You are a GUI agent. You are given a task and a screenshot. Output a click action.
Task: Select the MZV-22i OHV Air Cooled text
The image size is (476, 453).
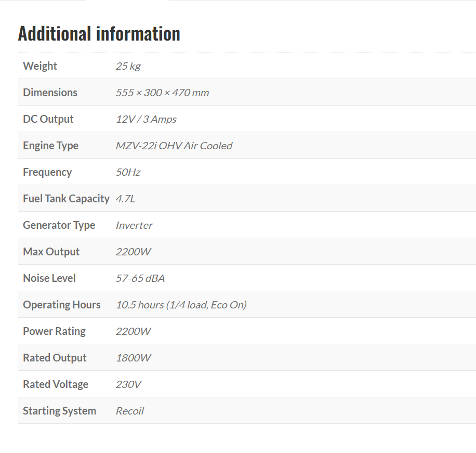(x=174, y=146)
